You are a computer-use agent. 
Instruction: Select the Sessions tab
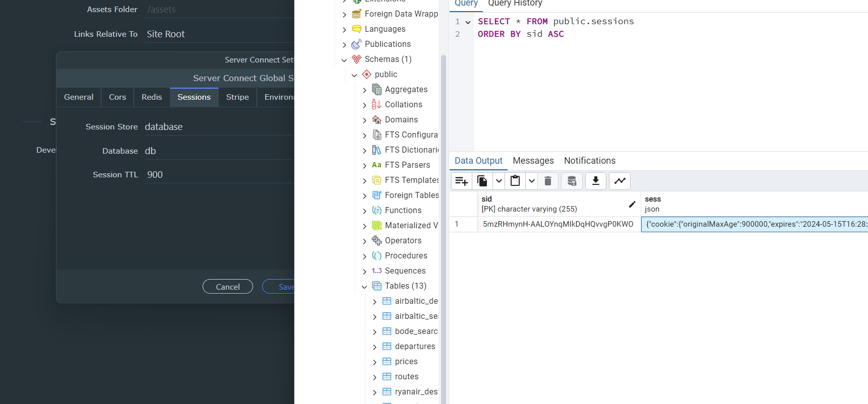[x=194, y=97]
